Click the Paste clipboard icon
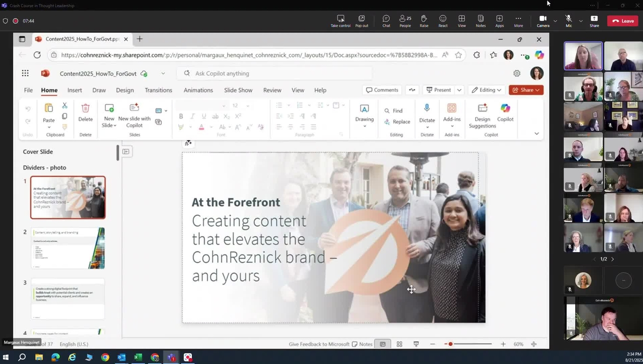The height and width of the screenshot is (364, 643). (49, 108)
